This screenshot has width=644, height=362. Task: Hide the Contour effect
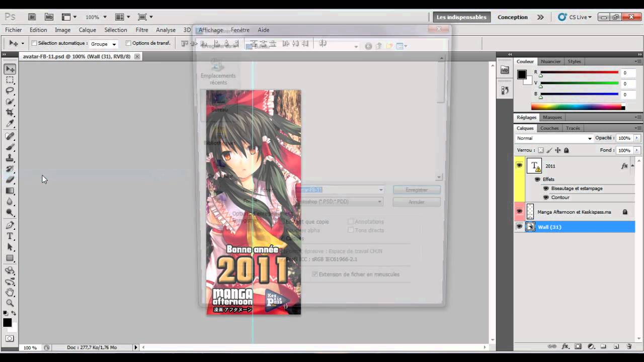tap(546, 198)
